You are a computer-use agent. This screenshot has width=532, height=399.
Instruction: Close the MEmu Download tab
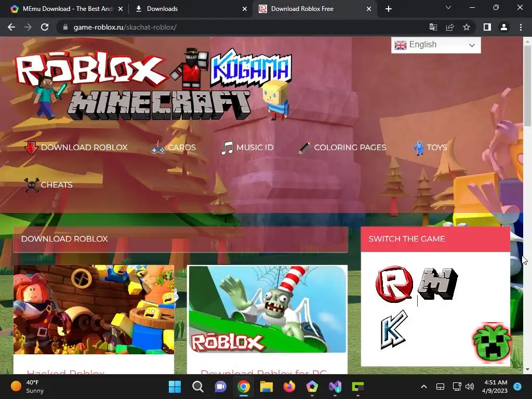121,9
